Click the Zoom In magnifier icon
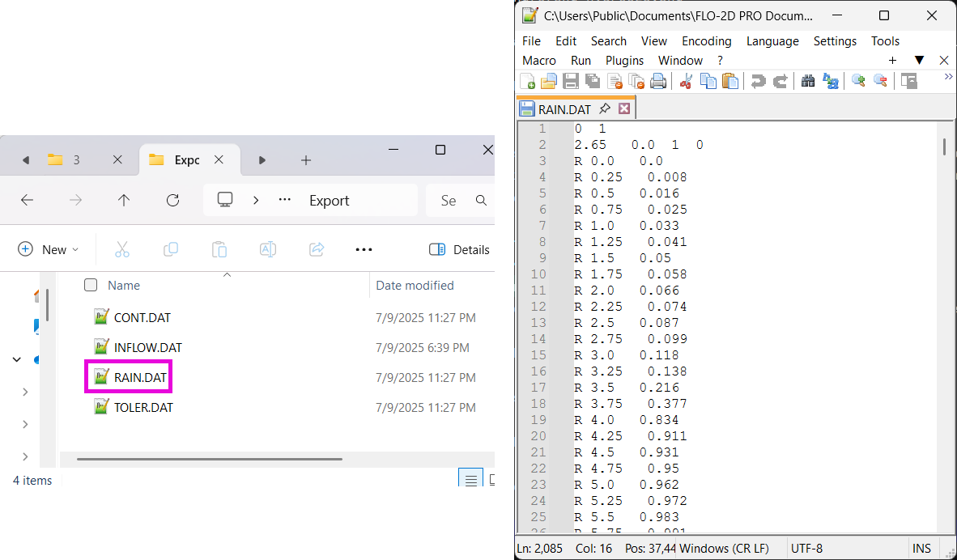Viewport: 957px width, 560px height. coord(858,81)
